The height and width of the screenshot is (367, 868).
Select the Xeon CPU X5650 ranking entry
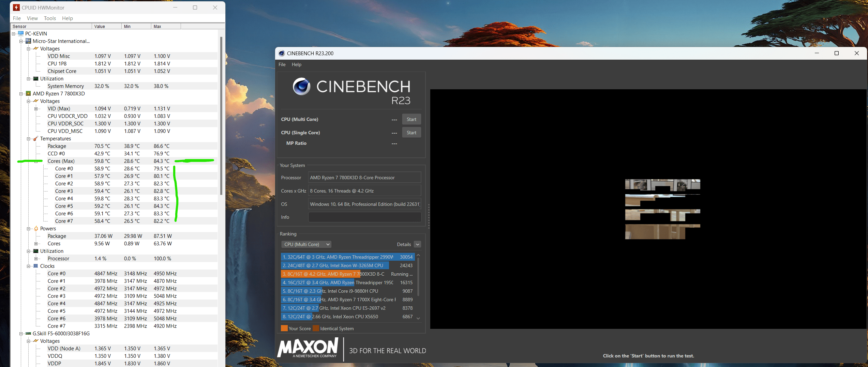(x=348, y=317)
